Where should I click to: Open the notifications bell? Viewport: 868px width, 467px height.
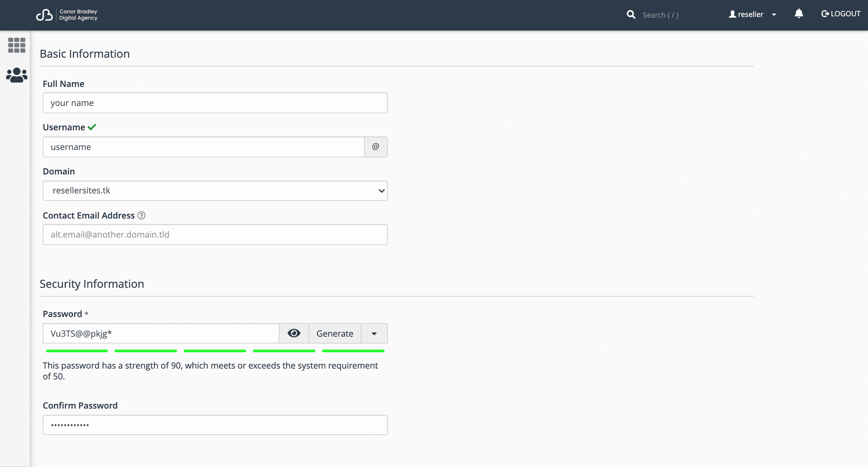coord(799,14)
